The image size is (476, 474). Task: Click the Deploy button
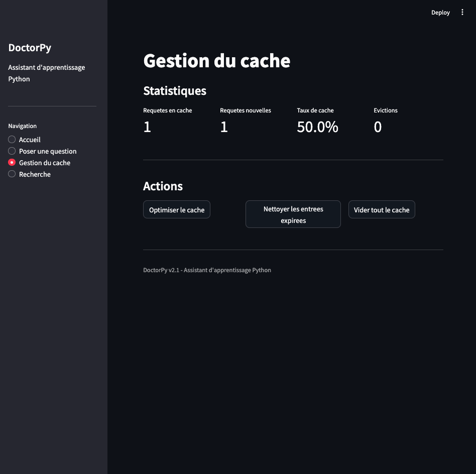(440, 13)
